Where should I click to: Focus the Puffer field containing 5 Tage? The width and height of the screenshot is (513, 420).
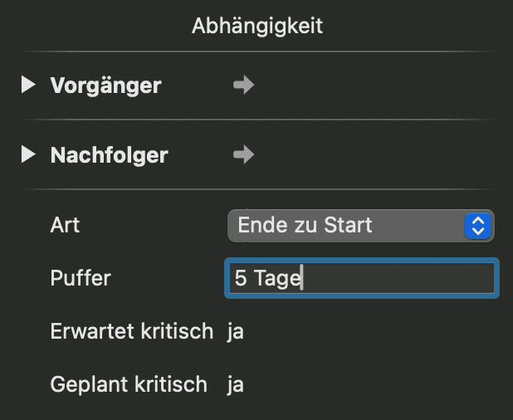tap(361, 279)
